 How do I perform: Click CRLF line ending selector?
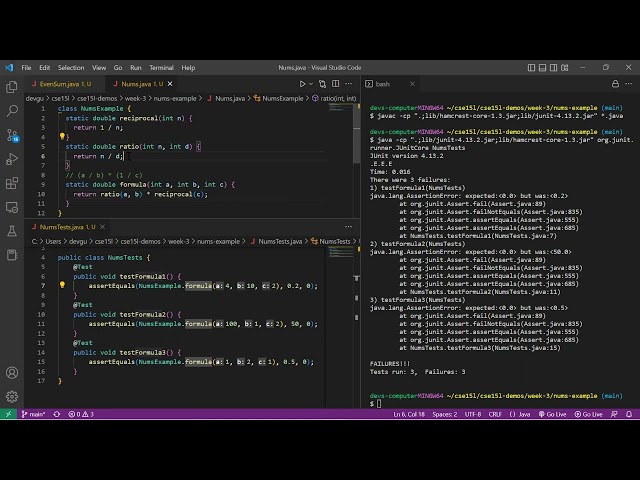click(495, 414)
